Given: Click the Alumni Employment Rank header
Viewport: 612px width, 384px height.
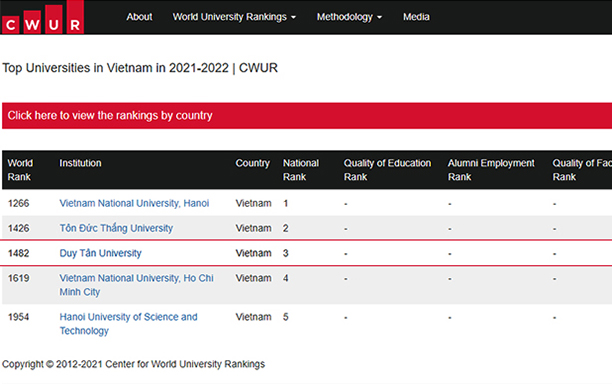Looking at the screenshot, I should [491, 170].
